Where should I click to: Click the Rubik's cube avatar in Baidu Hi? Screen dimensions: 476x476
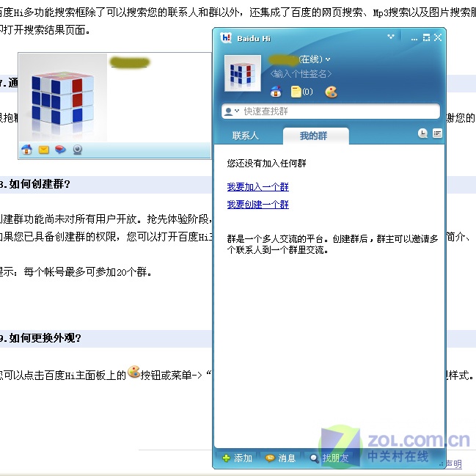click(243, 73)
